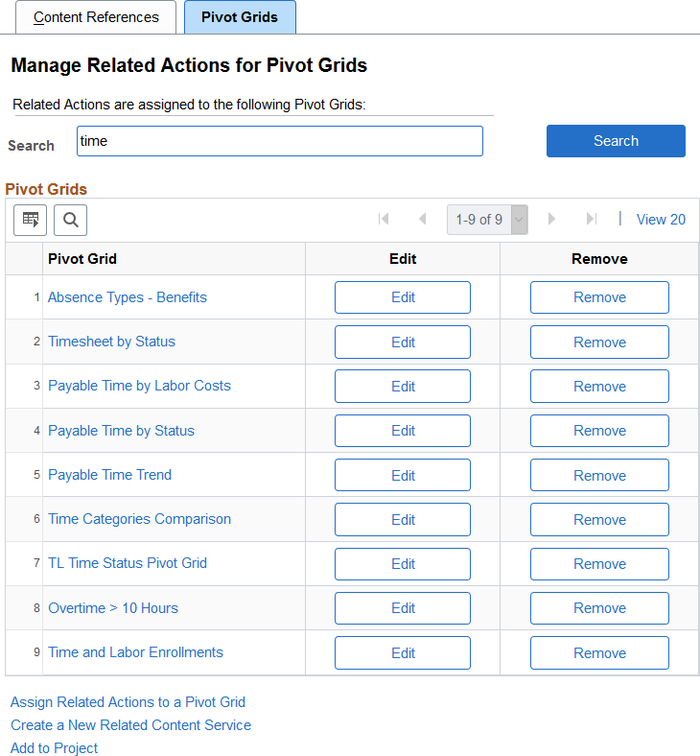
Task: Click the previous page arrow
Action: [x=422, y=220]
